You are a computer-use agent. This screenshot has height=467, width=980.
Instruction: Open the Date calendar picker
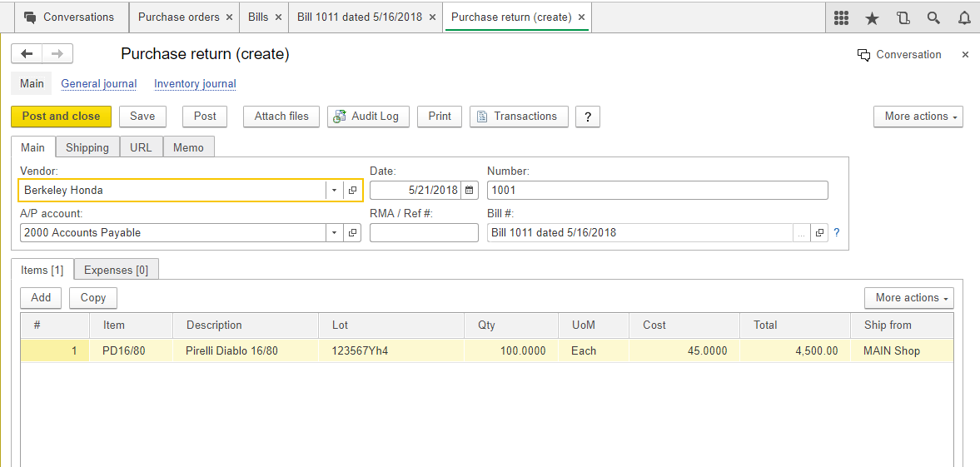[470, 190]
